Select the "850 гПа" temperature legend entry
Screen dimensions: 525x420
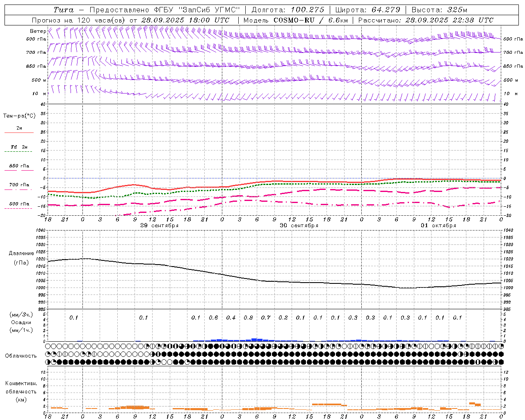pos(19,166)
